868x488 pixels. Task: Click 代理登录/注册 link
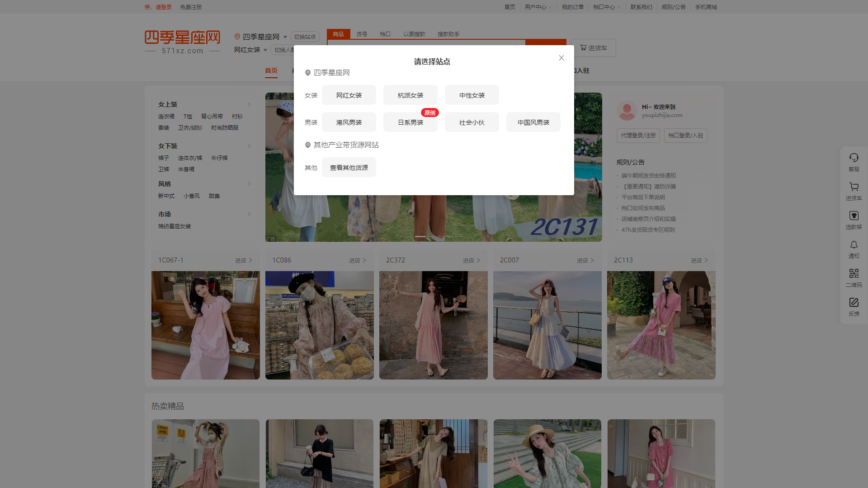(638, 136)
